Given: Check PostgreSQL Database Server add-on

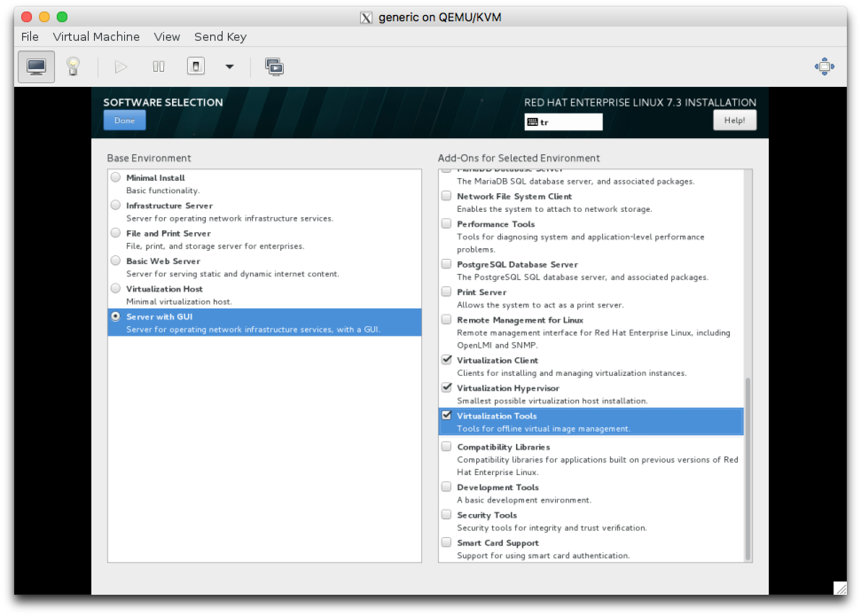Looking at the screenshot, I should pyautogui.click(x=446, y=264).
